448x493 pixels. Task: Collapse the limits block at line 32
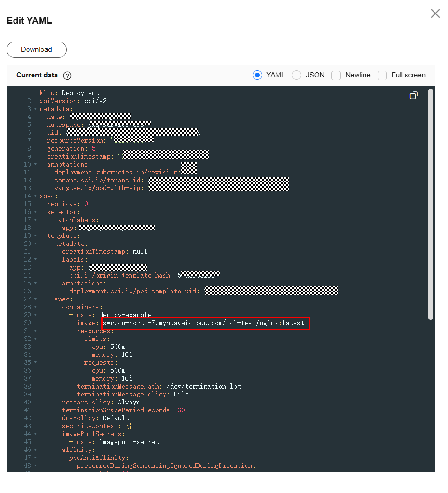click(35, 339)
